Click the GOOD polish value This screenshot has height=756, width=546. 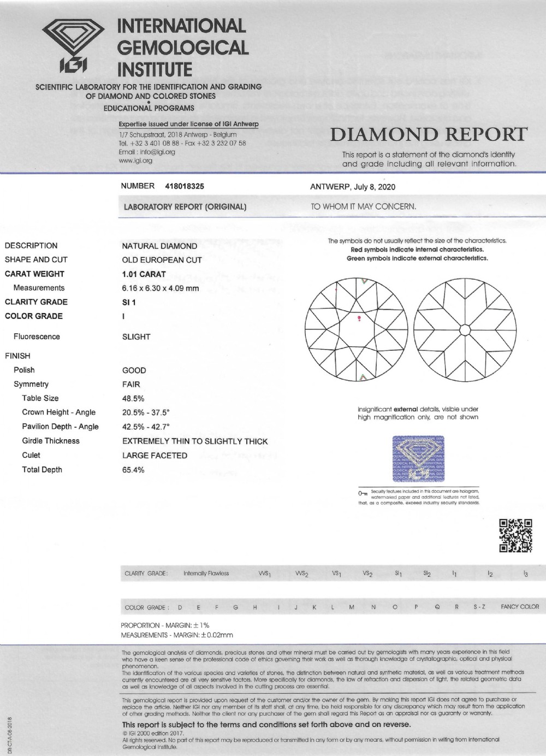134,370
